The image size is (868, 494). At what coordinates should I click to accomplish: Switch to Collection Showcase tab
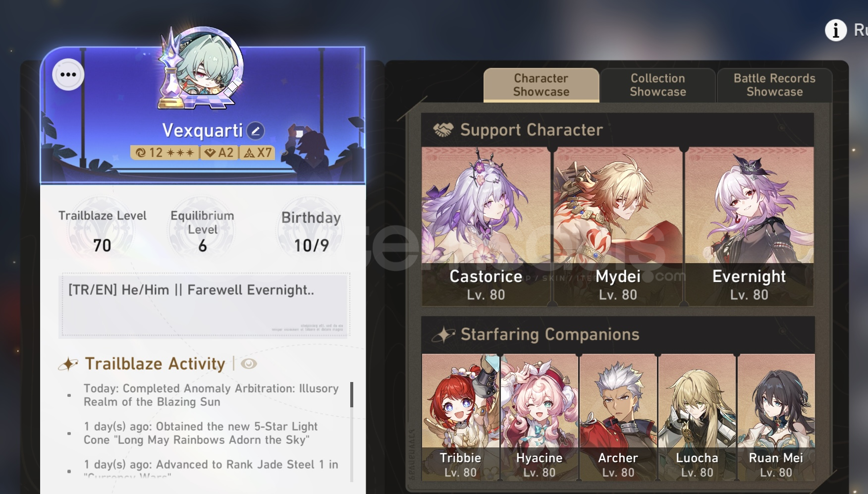tap(657, 85)
